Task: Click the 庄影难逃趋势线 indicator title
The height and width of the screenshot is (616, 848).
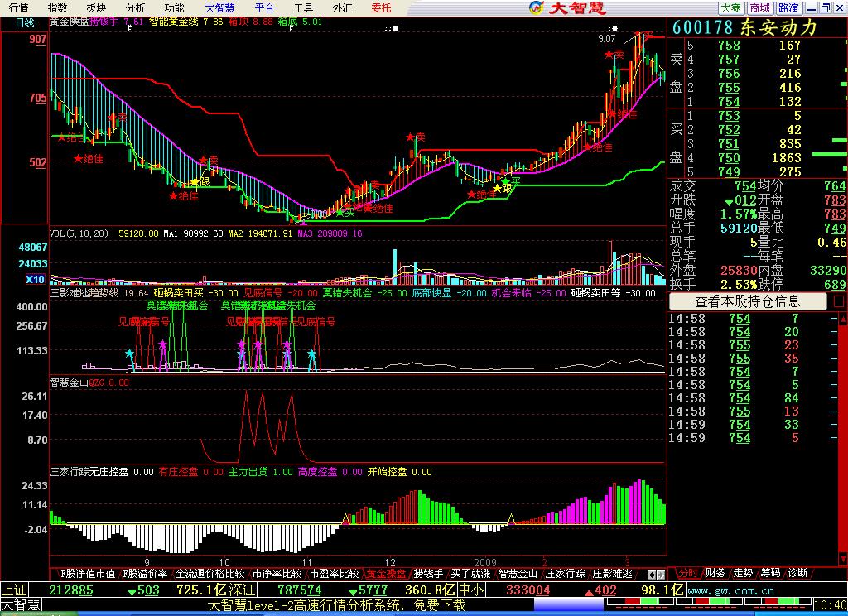Action: 84,293
